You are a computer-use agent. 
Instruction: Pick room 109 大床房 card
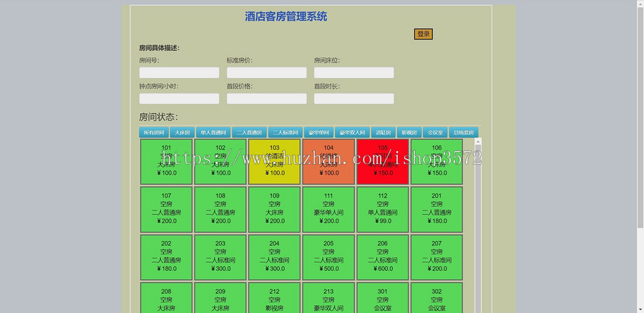[274, 209]
